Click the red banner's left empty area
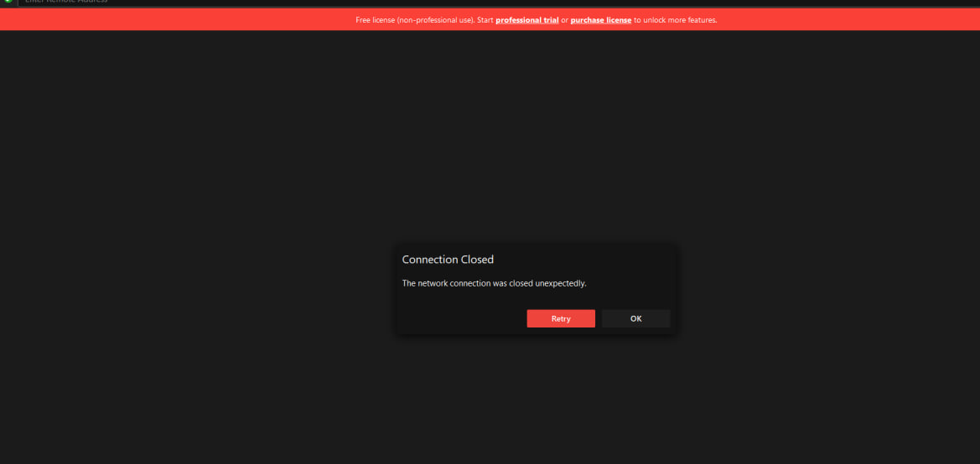Image resolution: width=980 pixels, height=464 pixels. [168, 19]
